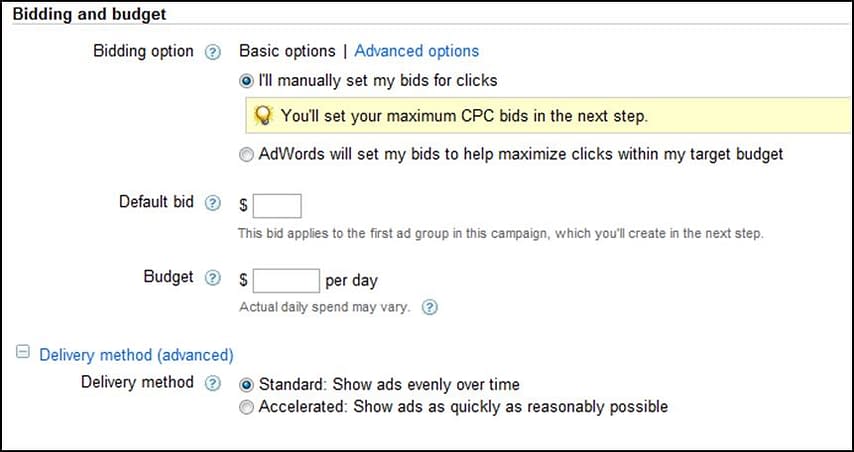Open the Default bid help tooltip icon
Screen dimensions: 854x452
click(212, 203)
